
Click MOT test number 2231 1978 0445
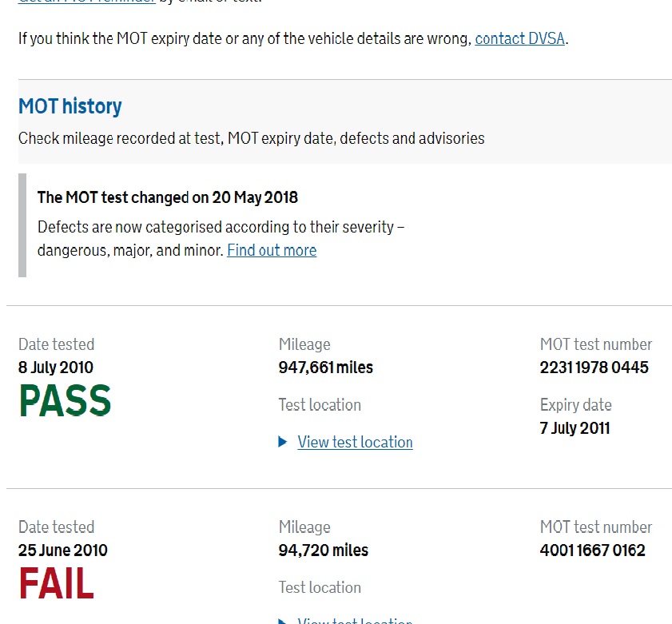pos(594,368)
